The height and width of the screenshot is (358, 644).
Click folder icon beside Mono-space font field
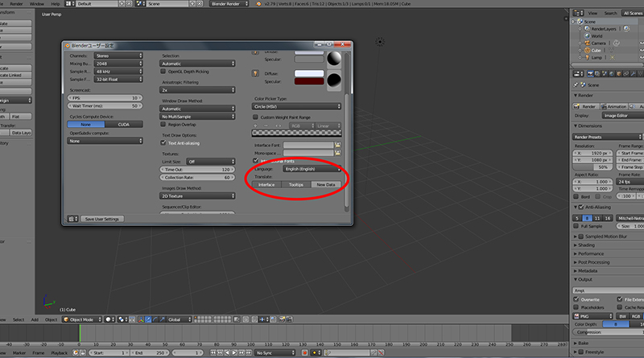pos(339,152)
